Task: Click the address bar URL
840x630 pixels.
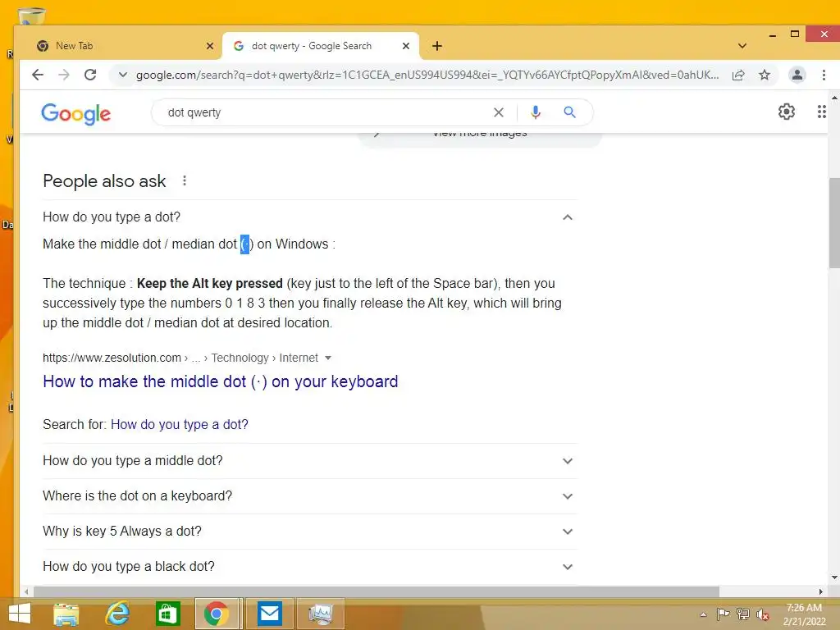Action: [427, 75]
